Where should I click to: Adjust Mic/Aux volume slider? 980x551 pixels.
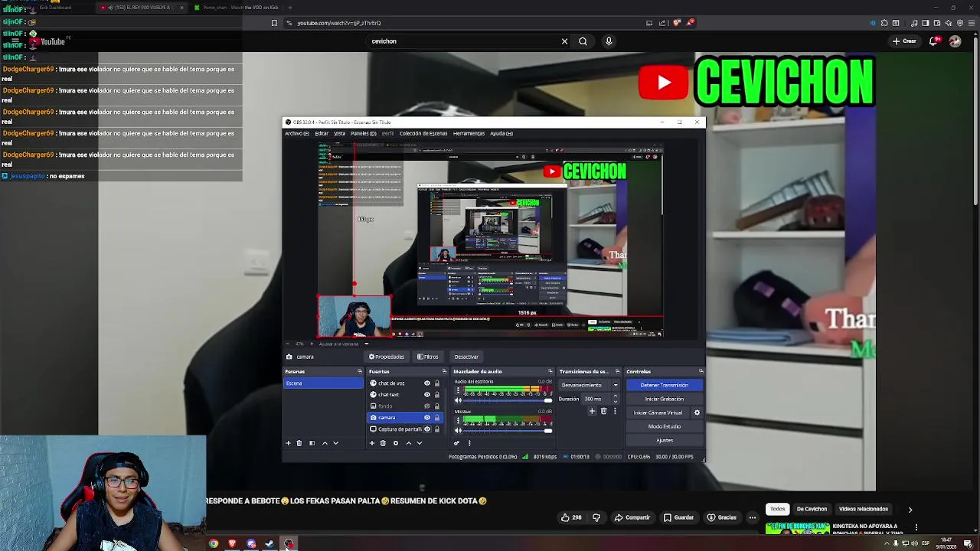508,430
